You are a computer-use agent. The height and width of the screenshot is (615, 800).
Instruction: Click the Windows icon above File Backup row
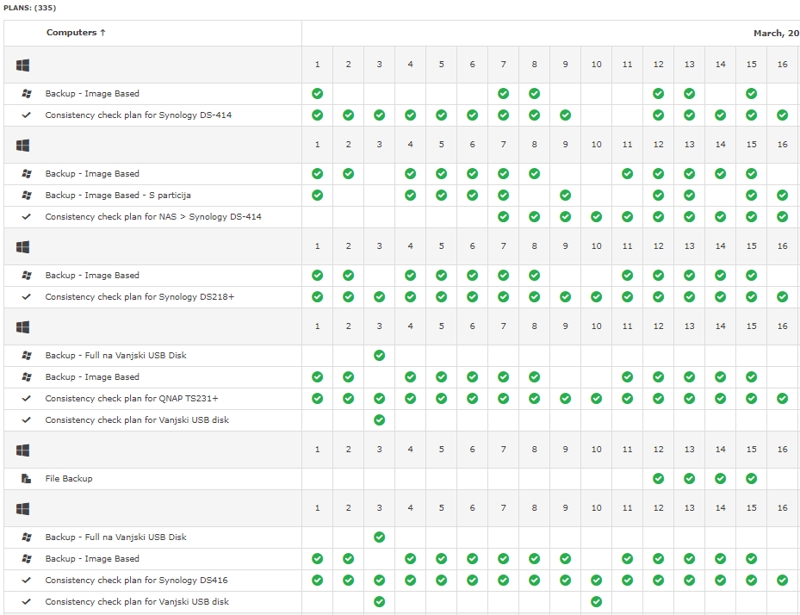click(22, 449)
